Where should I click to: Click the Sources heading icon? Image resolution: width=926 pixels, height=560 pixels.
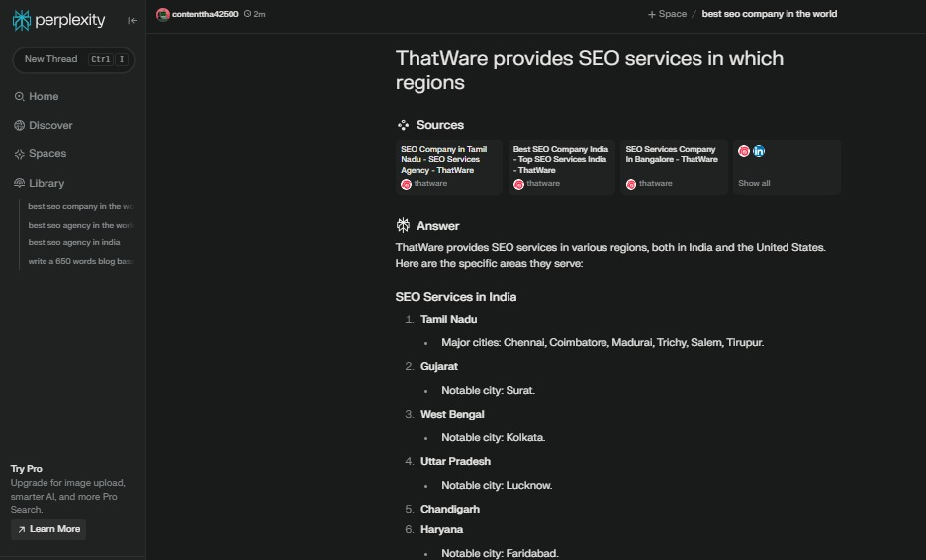pyautogui.click(x=403, y=125)
